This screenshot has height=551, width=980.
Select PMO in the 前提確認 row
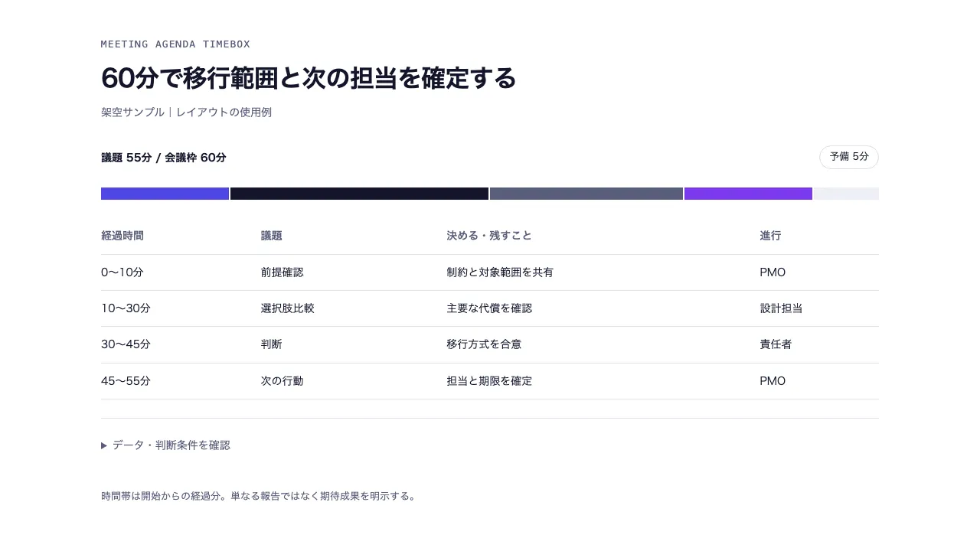pyautogui.click(x=773, y=272)
